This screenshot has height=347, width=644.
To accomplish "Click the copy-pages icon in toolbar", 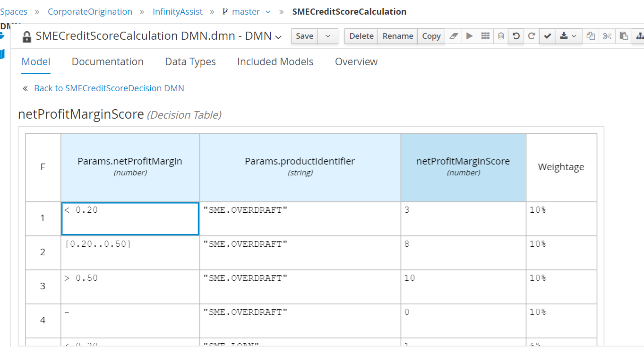I will click(x=591, y=36).
